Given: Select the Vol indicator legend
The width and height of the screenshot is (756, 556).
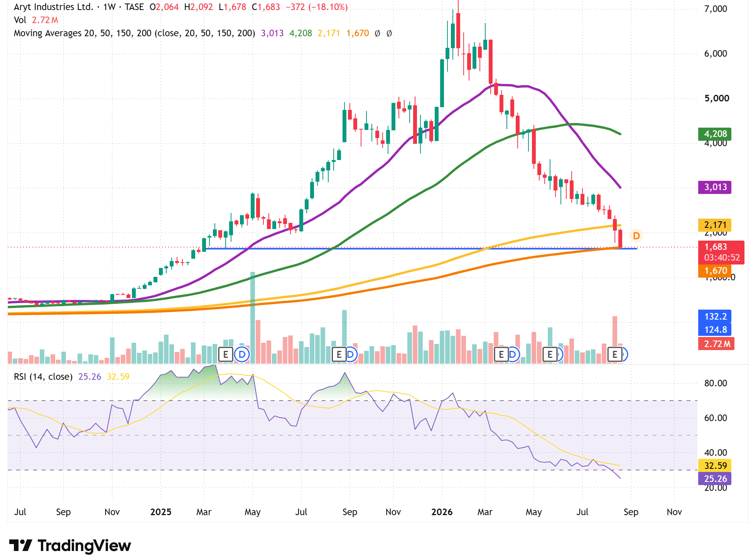Looking at the screenshot, I should pyautogui.click(x=20, y=20).
